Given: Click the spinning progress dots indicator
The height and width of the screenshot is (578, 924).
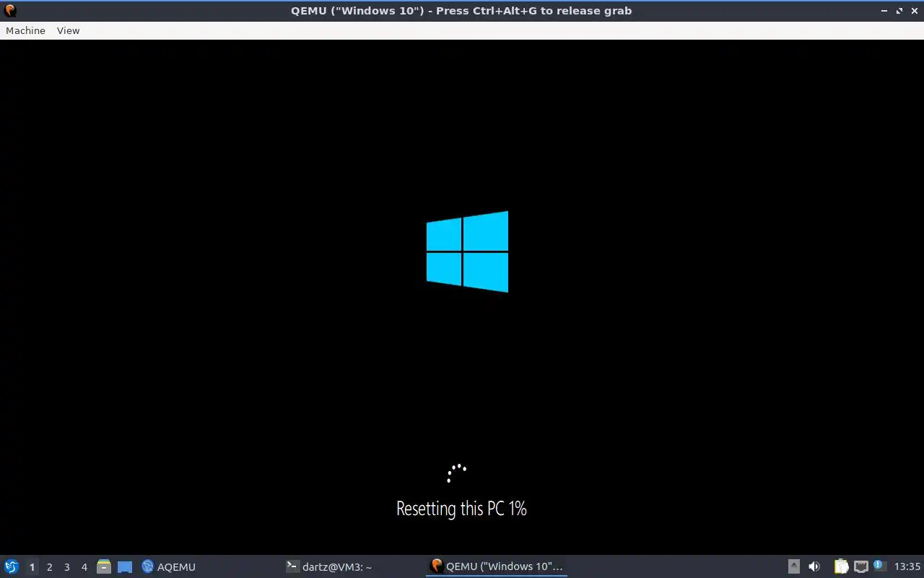Looking at the screenshot, I should click(457, 473).
